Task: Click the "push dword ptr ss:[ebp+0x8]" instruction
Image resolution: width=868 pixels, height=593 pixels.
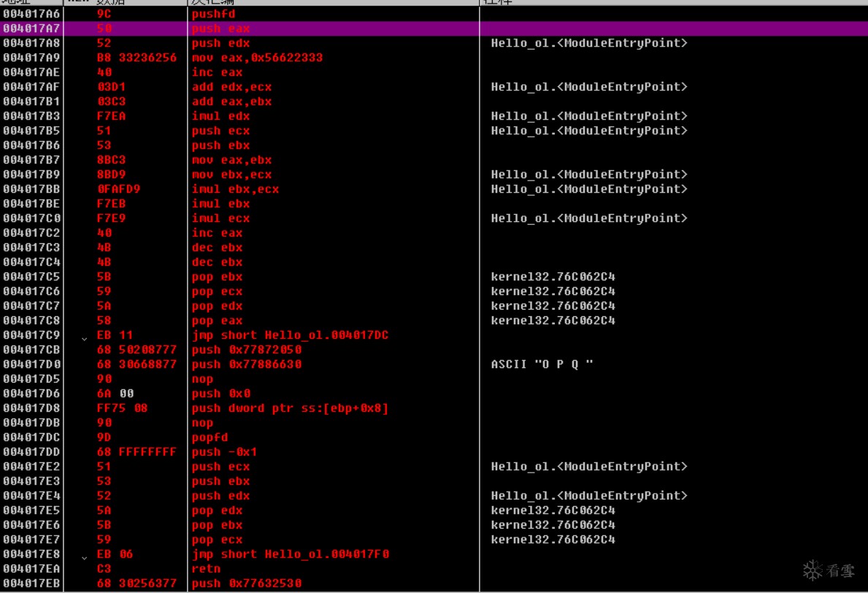Action: point(290,408)
